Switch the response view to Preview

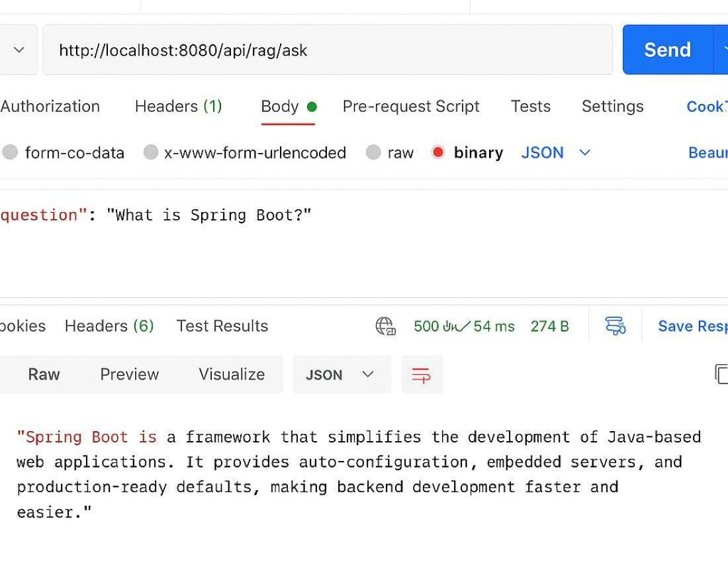(129, 375)
